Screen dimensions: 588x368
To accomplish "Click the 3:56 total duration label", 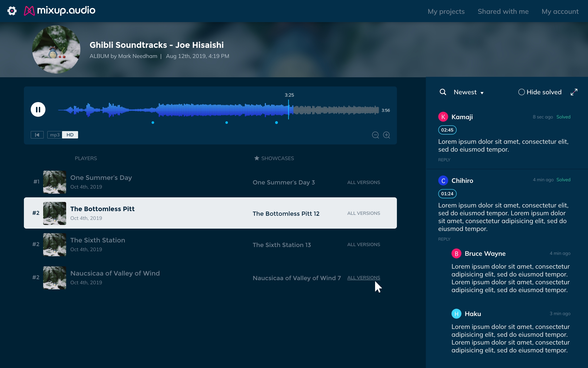I will click(x=386, y=110).
